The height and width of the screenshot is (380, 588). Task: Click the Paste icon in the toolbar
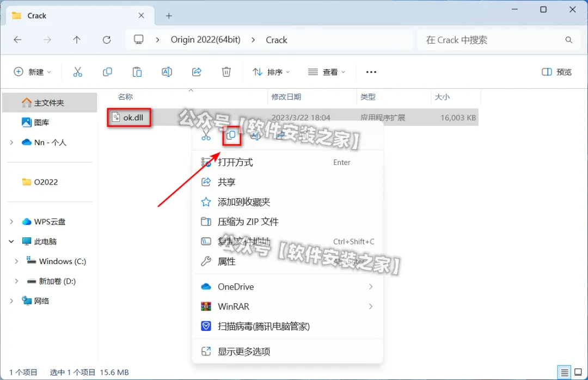137,72
